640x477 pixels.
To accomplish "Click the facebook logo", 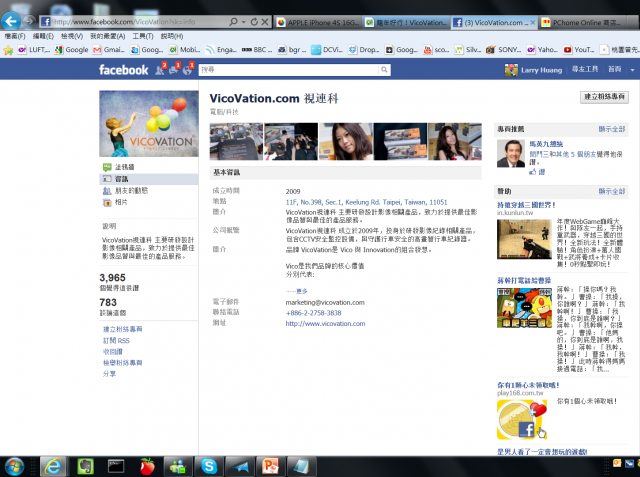I will click(123, 70).
